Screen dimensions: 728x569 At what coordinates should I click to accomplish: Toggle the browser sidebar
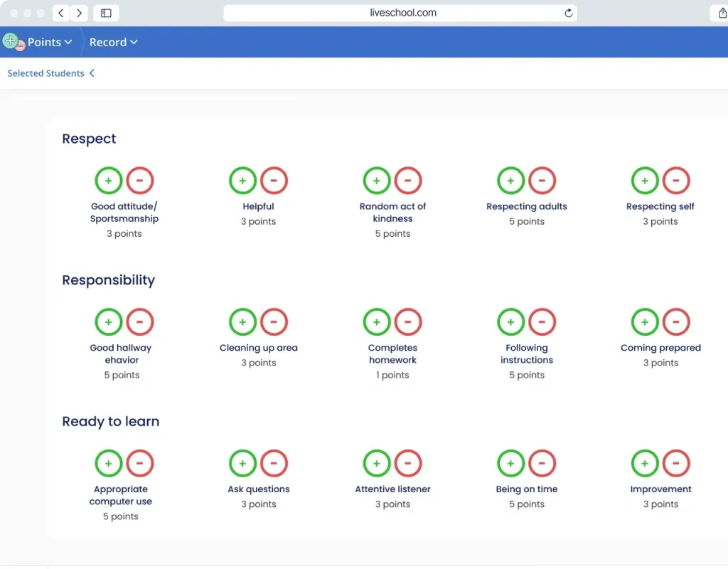pos(106,13)
